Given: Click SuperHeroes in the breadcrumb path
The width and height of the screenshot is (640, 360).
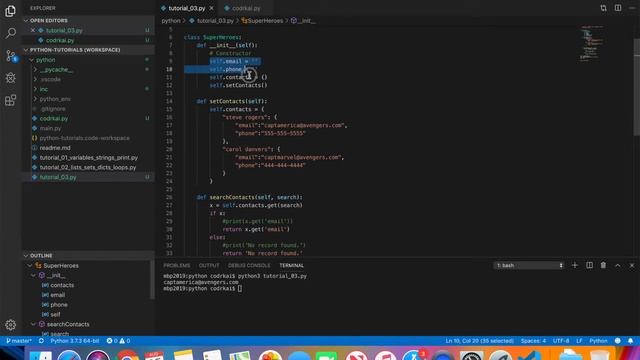Looking at the screenshot, I should pos(262,20).
